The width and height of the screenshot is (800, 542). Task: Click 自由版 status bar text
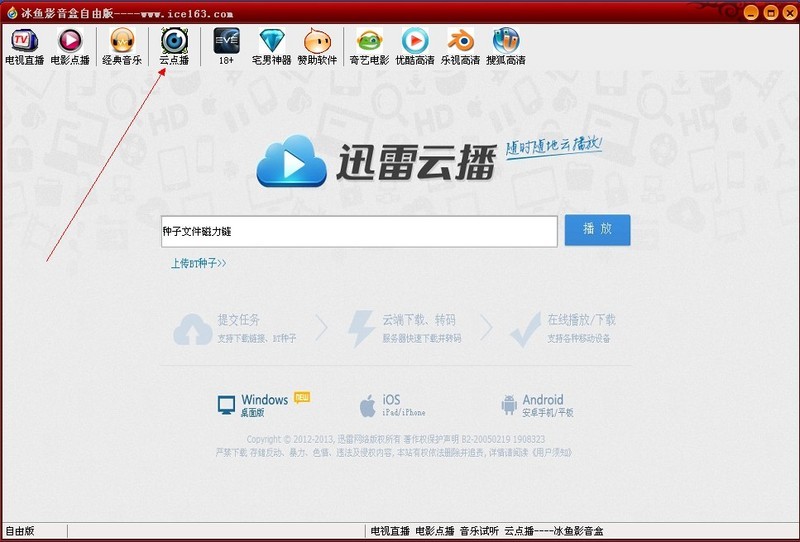point(19,531)
